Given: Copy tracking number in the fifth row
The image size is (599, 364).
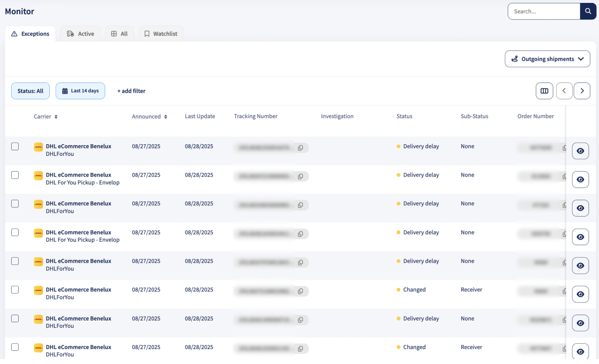Looking at the screenshot, I should click(300, 262).
